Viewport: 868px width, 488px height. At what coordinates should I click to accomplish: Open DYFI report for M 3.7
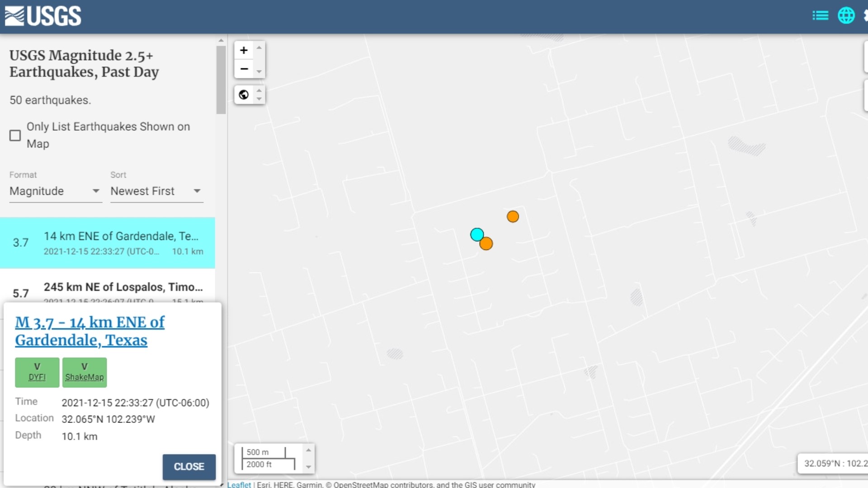[x=37, y=371]
